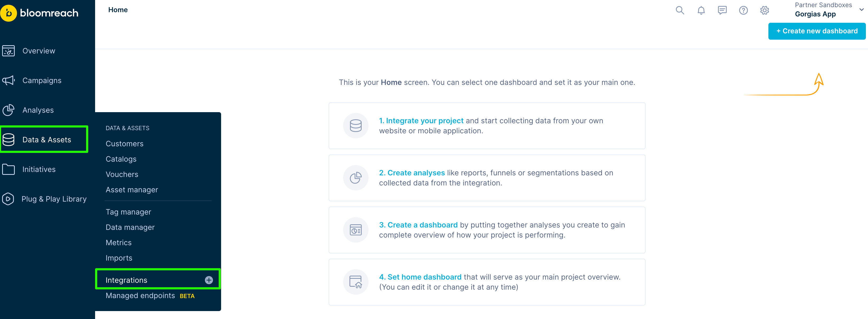
Task: Click the Overview dashboard icon in sidebar
Action: (x=8, y=51)
